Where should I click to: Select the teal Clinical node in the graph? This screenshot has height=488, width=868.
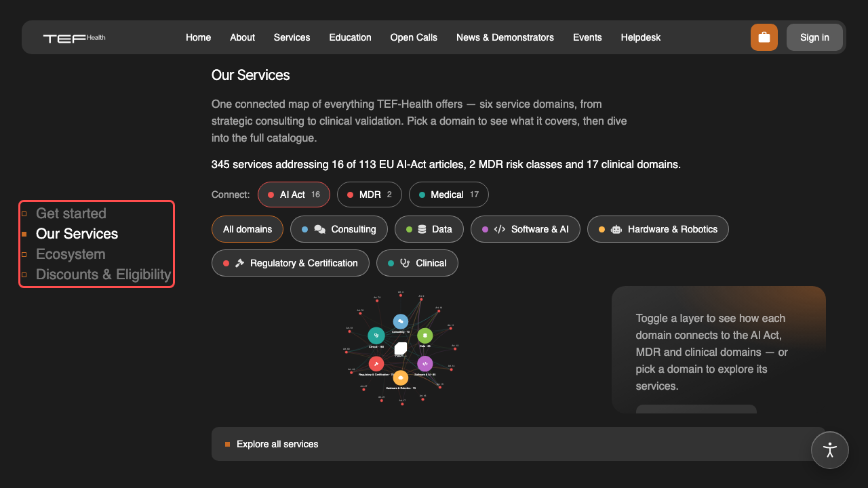point(376,335)
